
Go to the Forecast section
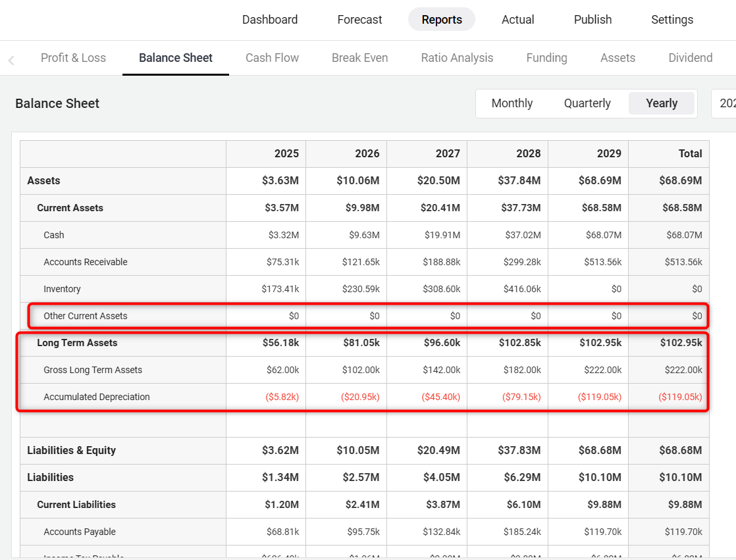point(359,20)
